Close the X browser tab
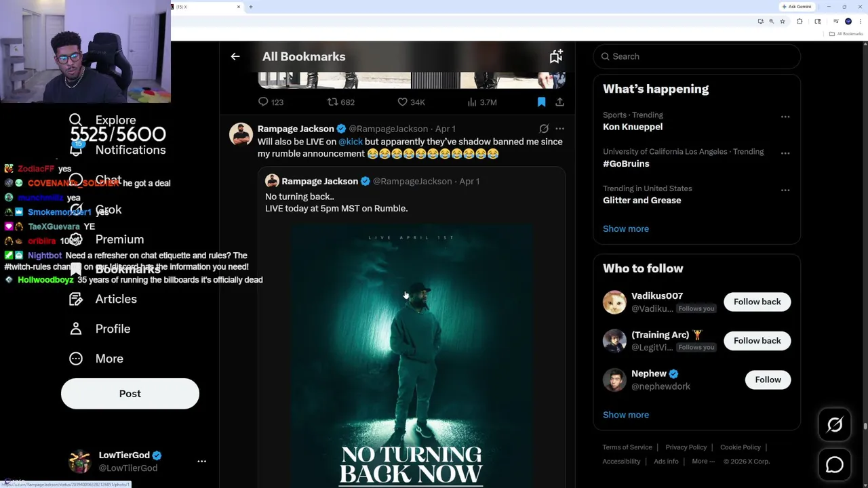The width and height of the screenshot is (868, 488). [238, 7]
